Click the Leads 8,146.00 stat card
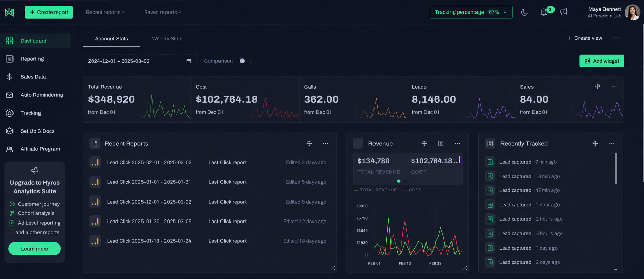The height and width of the screenshot is (279, 644). point(461,99)
